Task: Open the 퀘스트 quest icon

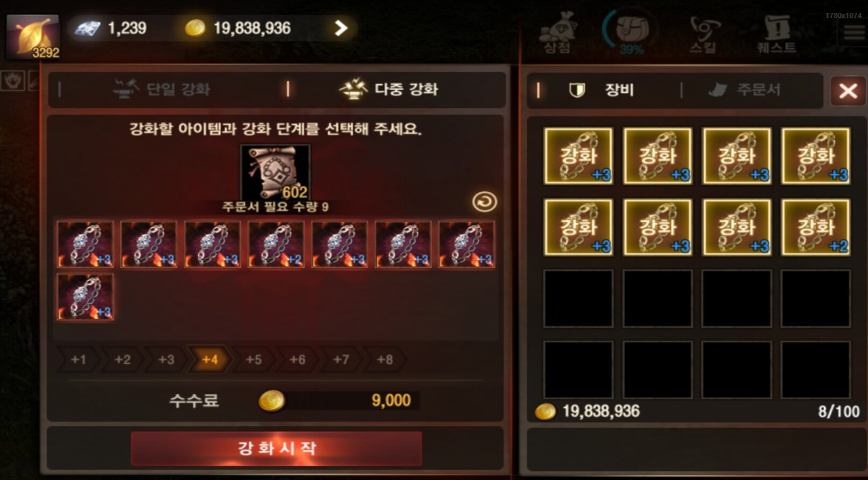Action: coord(776,33)
